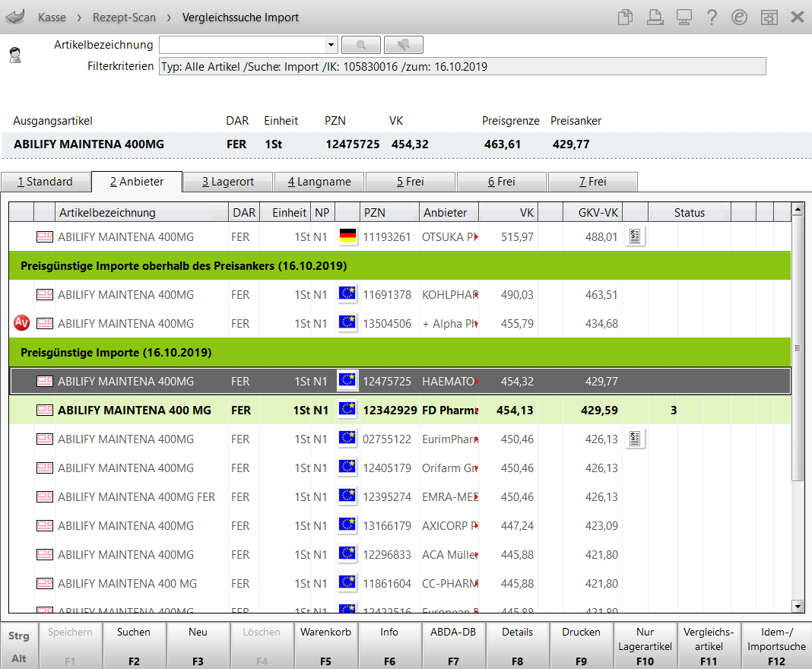Open the ABDA-DB F7 button
This screenshot has width=812, height=669.
click(453, 645)
